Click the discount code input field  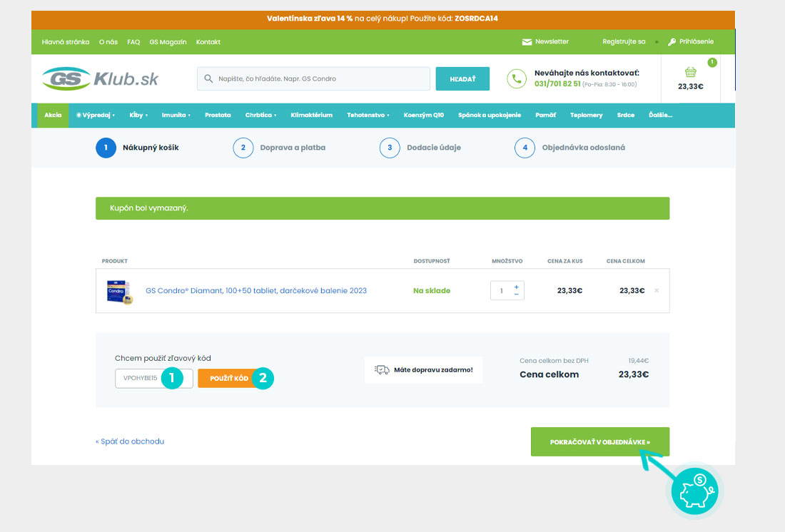(153, 379)
